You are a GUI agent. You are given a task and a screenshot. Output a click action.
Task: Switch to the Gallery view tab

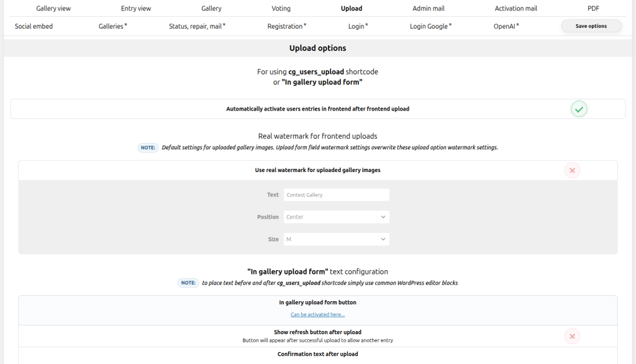click(53, 9)
